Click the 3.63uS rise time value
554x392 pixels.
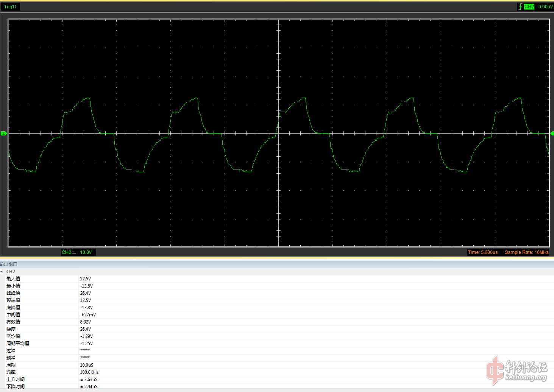(x=89, y=380)
